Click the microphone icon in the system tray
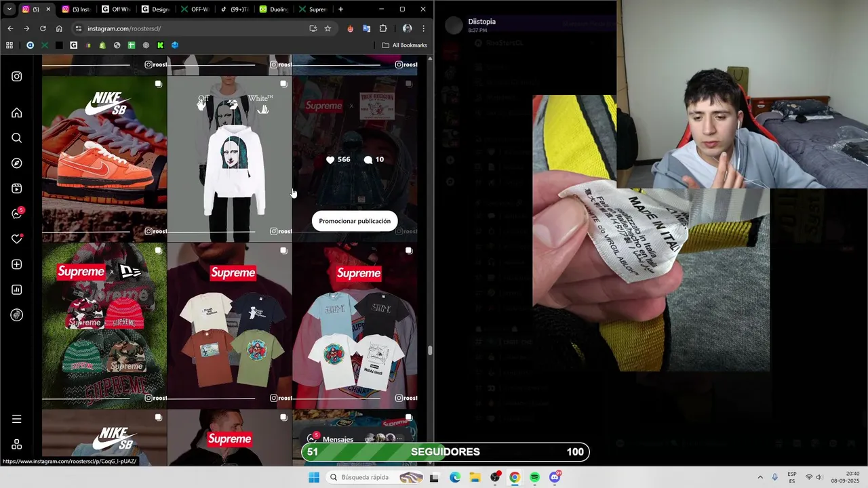 tap(775, 477)
